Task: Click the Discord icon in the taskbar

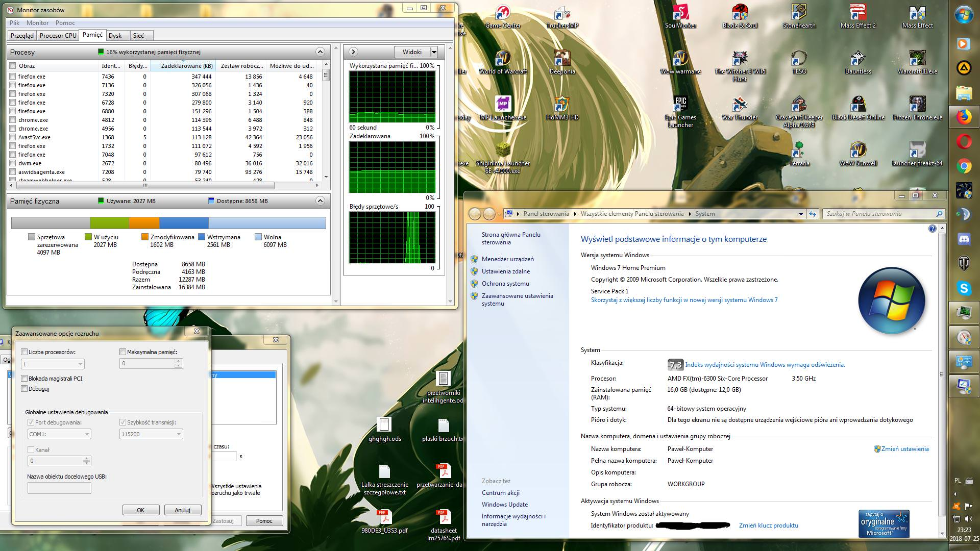Action: coord(964,239)
